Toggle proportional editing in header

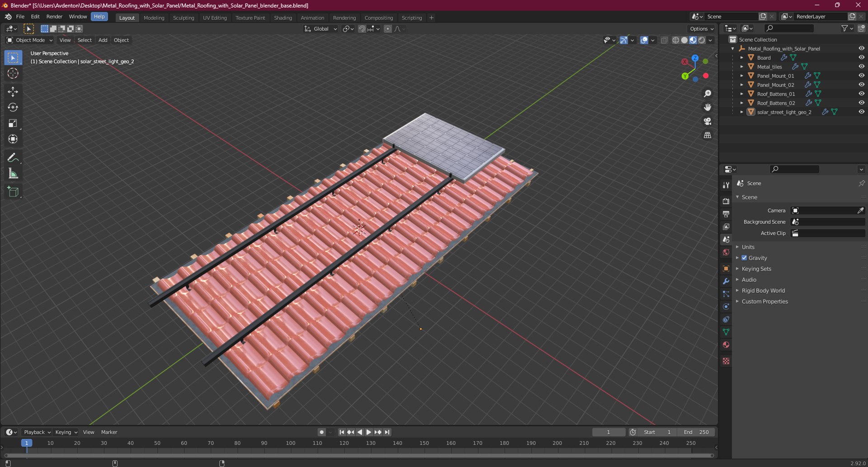[387, 29]
